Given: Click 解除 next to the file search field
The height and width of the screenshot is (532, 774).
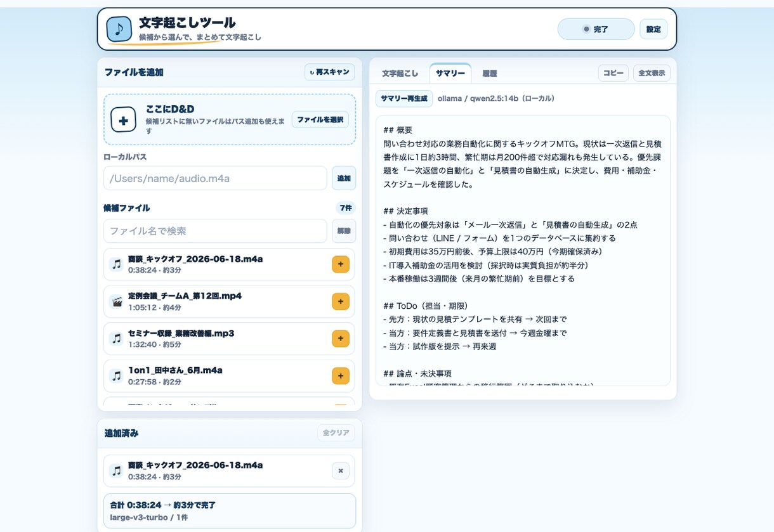Looking at the screenshot, I should 344,231.
